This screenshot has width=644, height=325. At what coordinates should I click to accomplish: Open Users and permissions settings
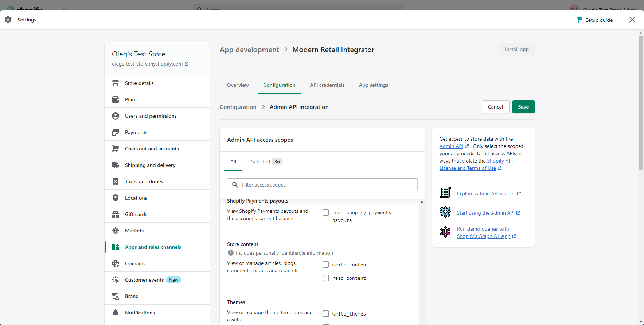[157, 116]
